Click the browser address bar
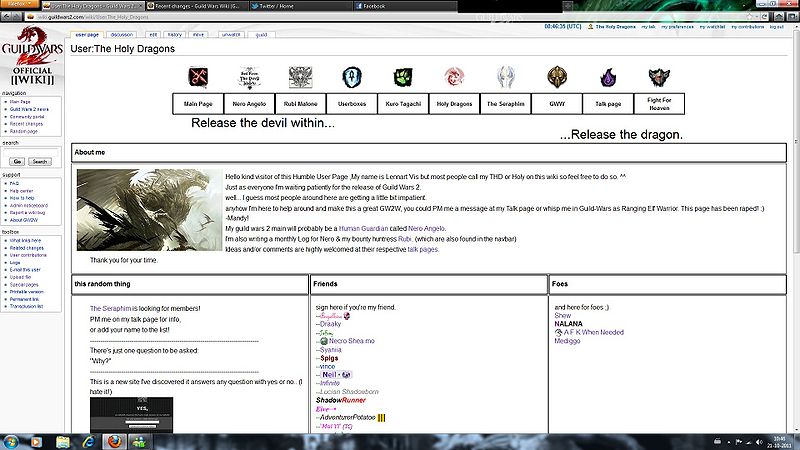The image size is (800, 450). click(x=388, y=17)
